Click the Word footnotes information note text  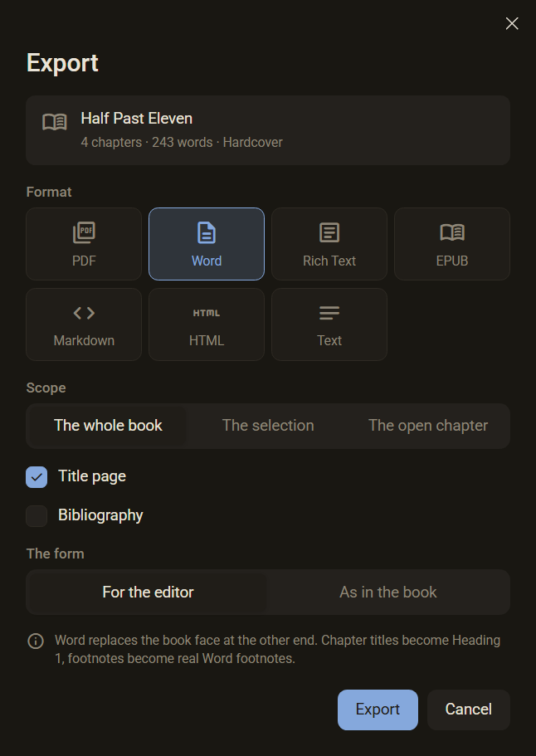tap(278, 649)
